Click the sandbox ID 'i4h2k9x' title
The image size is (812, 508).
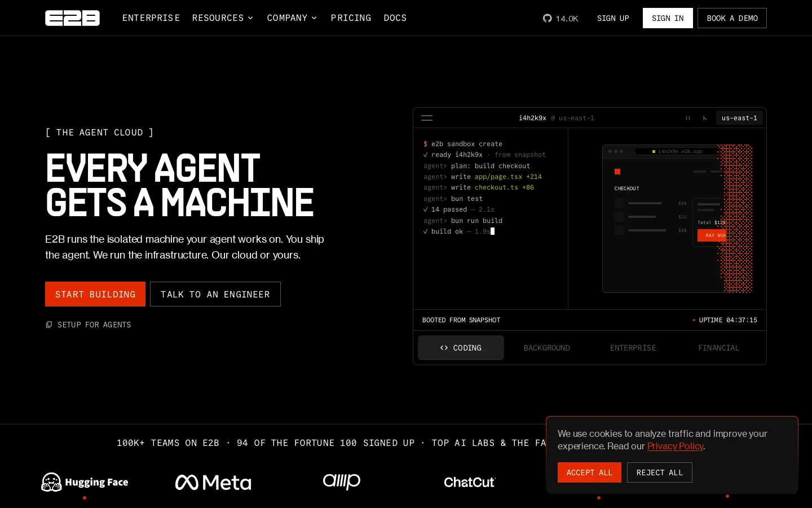(x=532, y=118)
